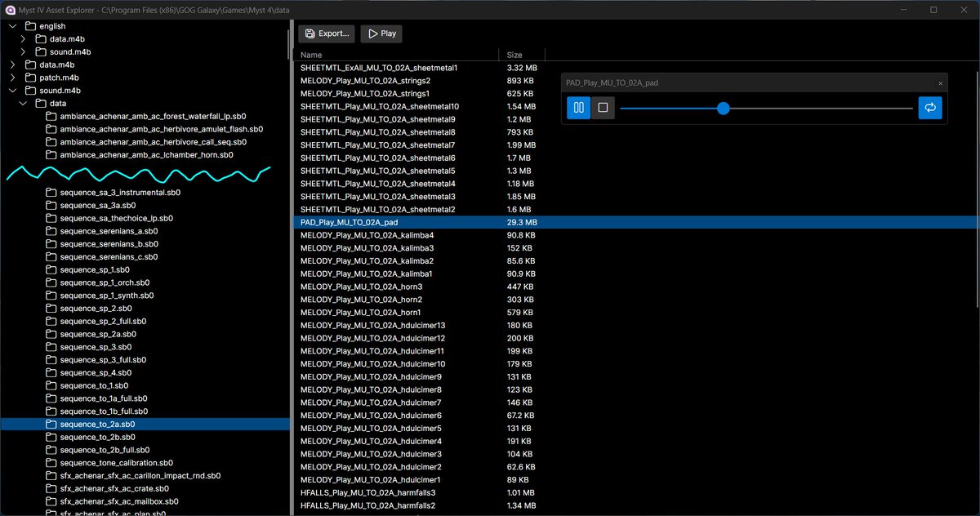Click the folder icon beside english
980x516 pixels.
click(31, 26)
